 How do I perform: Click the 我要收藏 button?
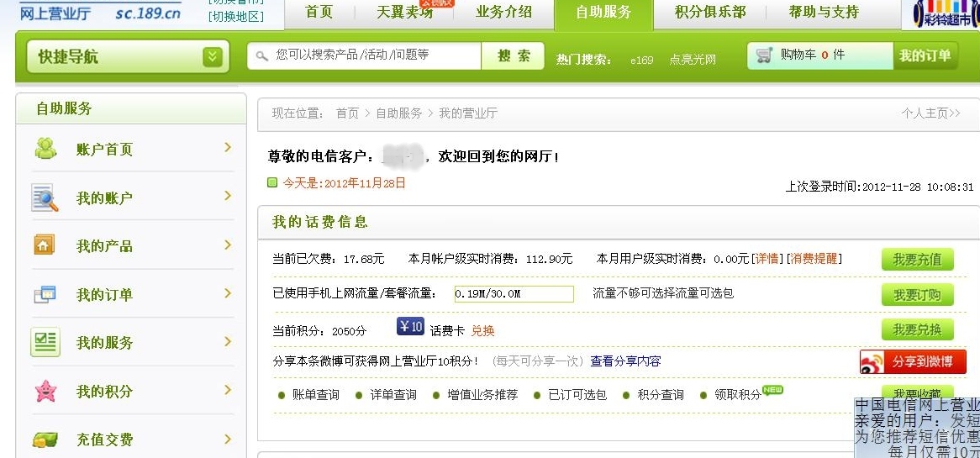point(917,393)
